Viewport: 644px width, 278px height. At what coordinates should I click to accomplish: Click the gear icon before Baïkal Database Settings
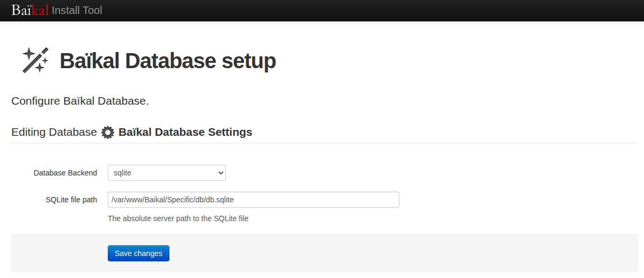pyautogui.click(x=108, y=133)
